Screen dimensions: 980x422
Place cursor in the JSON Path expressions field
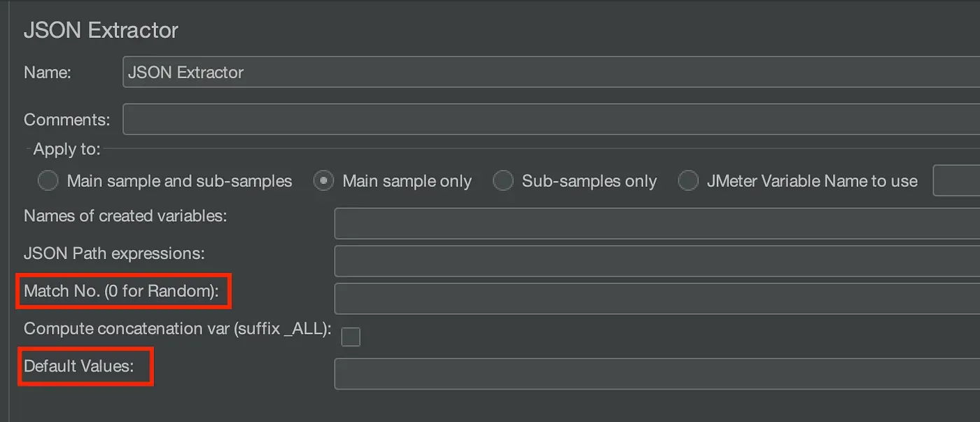560,260
